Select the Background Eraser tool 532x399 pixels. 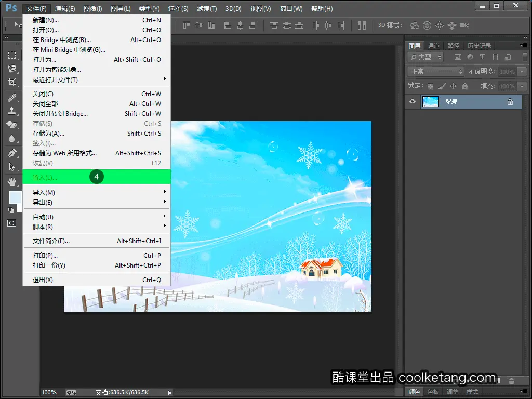tap(12, 125)
